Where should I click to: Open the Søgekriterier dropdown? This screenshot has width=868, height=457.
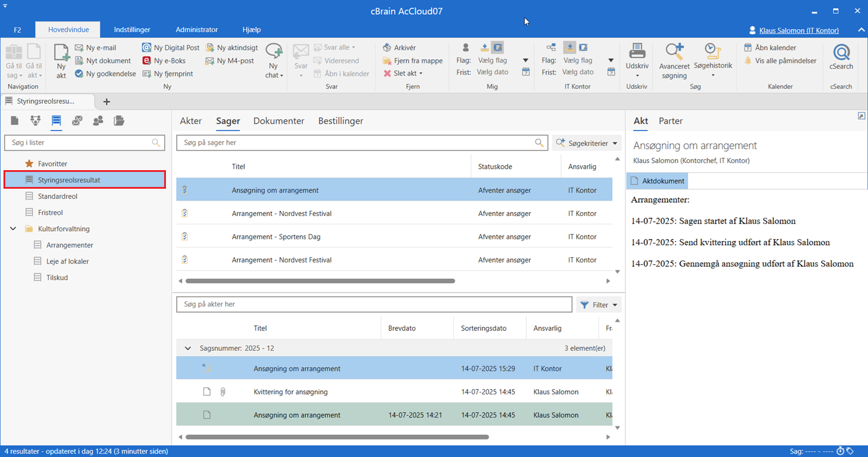[x=586, y=143]
